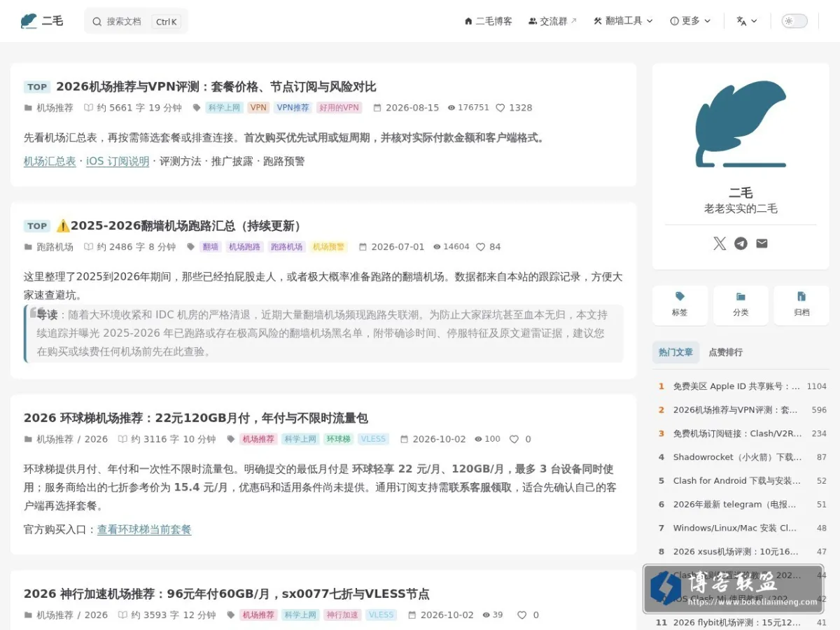Screen dimensions: 840x630
Task: Click calendar icon on 环球梯 post
Action: click(404, 440)
